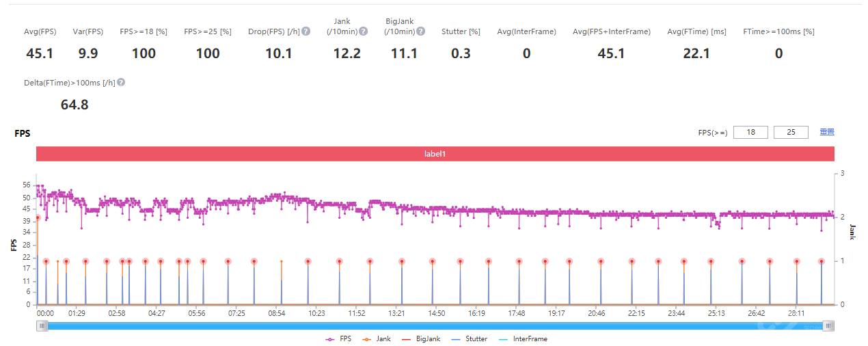Click the FTime>=100ms [%] label
868x346 pixels.
778,31
